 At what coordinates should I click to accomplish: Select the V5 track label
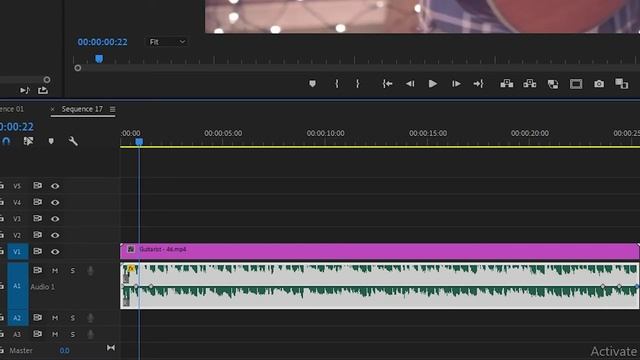pyautogui.click(x=17, y=186)
